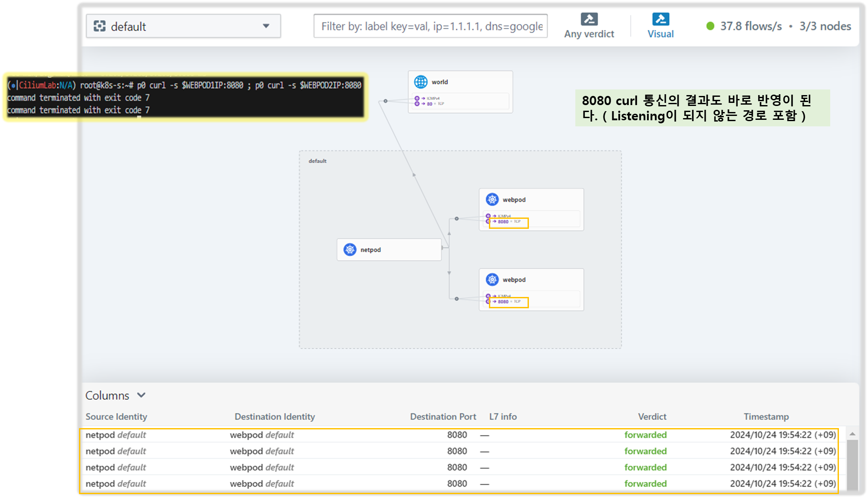Image resolution: width=868 pixels, height=498 pixels.
Task: Click the namespace selector icon beside default
Action: 99,26
